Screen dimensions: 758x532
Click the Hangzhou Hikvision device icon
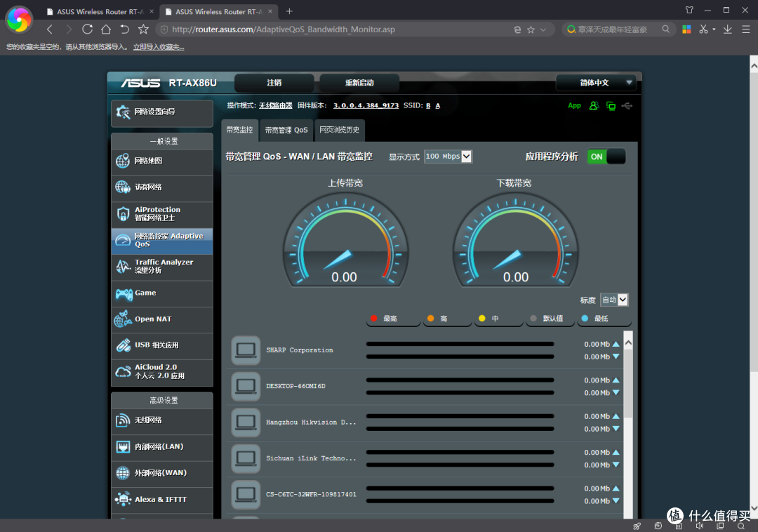[x=246, y=423]
